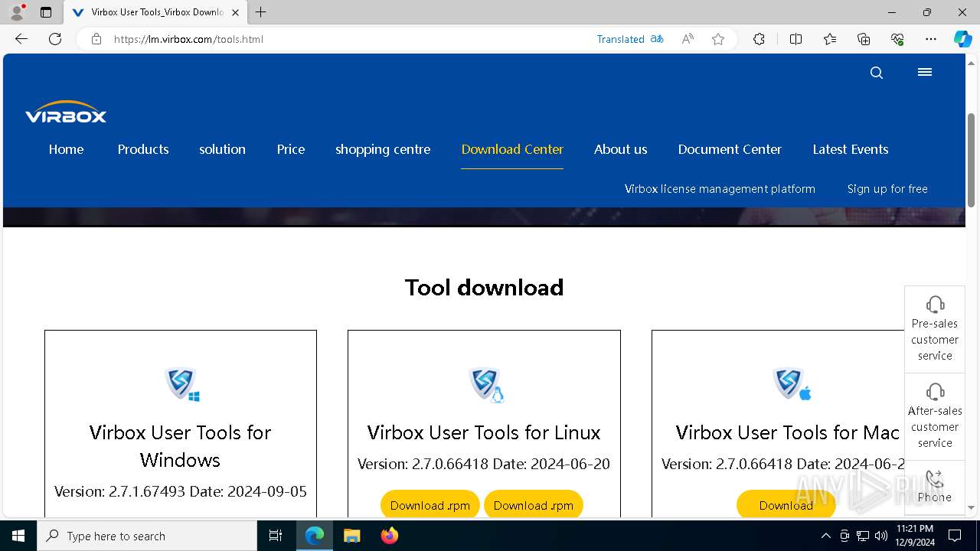
Task: Activate the Read aloud icon
Action: pos(688,39)
